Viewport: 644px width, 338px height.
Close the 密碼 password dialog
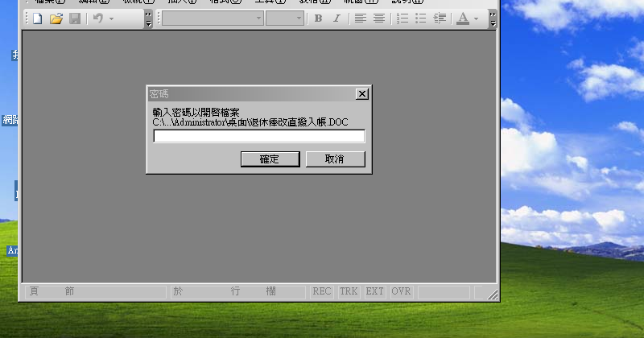click(361, 94)
